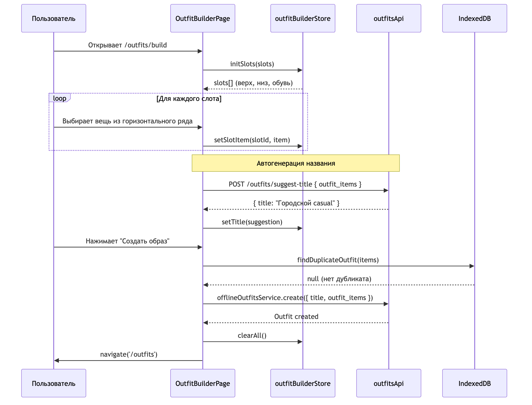Select the Для каждого слота loop condition text
Image resolution: width=532 pixels, height=405 pixels.
[189, 98]
